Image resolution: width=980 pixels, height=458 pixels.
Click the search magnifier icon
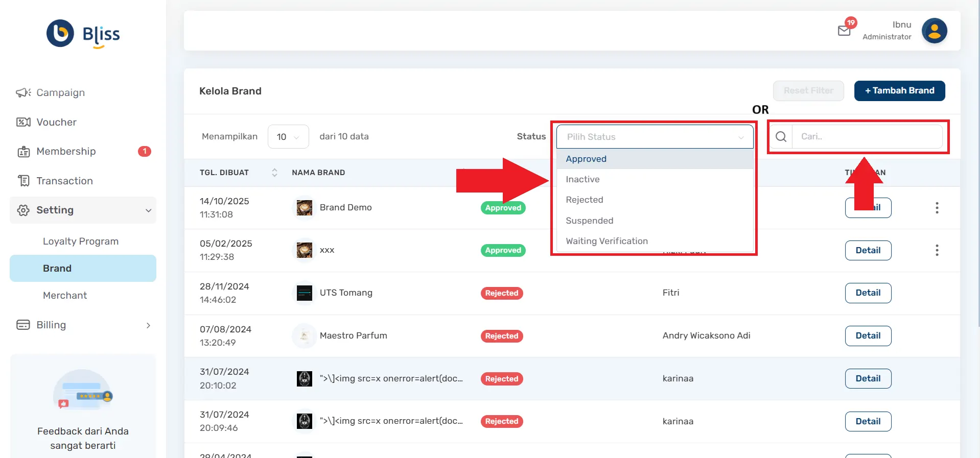click(x=781, y=137)
